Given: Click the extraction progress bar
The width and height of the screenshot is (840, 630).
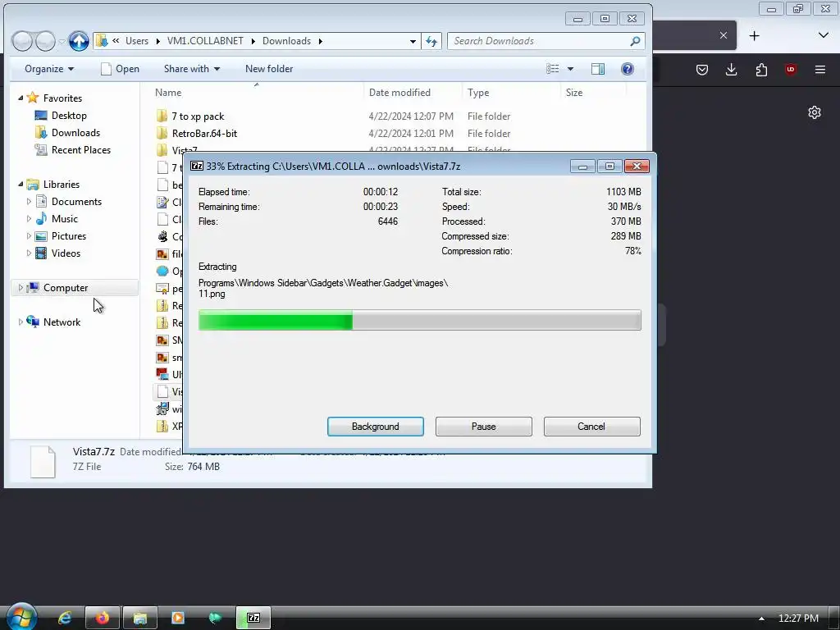Looking at the screenshot, I should 419,321.
